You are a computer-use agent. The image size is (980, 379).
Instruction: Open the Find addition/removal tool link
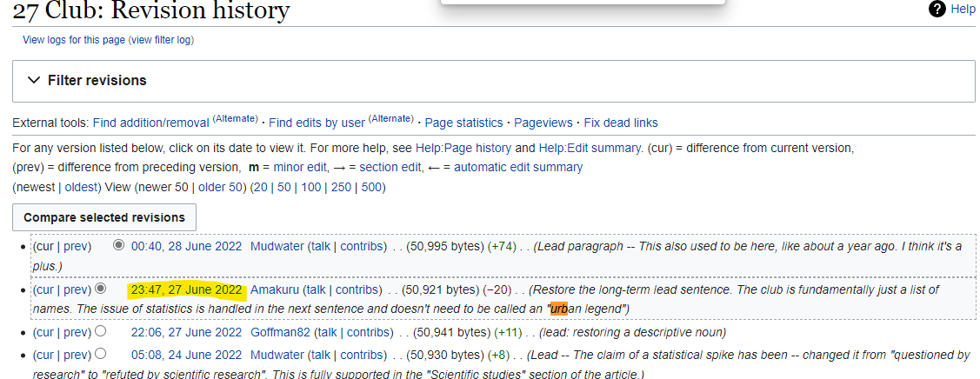150,123
